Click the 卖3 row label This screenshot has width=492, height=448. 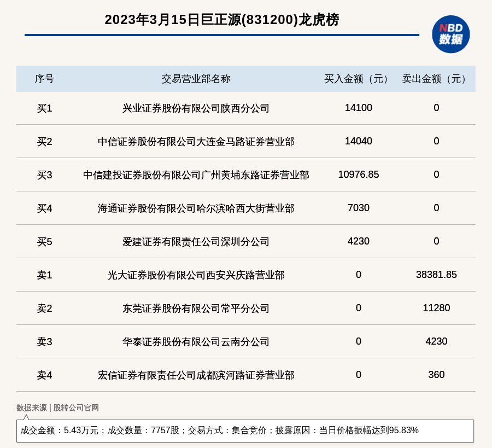tap(44, 341)
